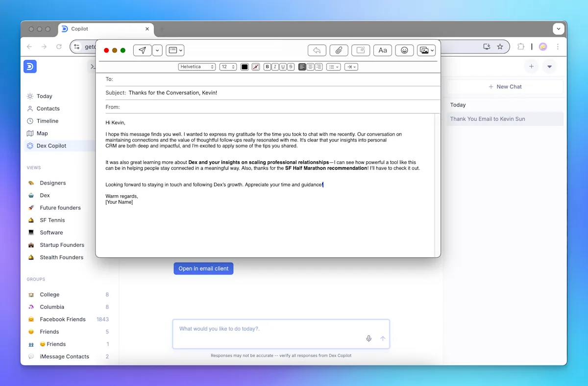Open the caret dropdown in Dex top-right

[549, 66]
